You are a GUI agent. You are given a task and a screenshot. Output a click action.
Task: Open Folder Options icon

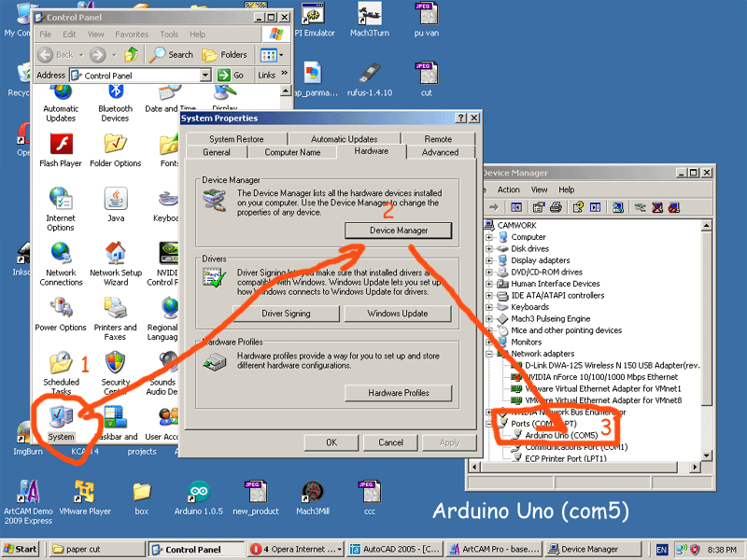tap(115, 150)
